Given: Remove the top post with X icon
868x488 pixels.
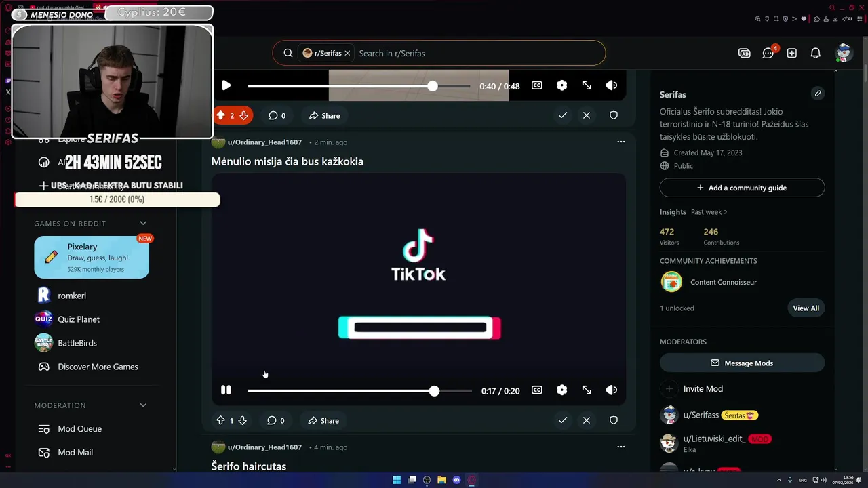Looking at the screenshot, I should click(587, 115).
